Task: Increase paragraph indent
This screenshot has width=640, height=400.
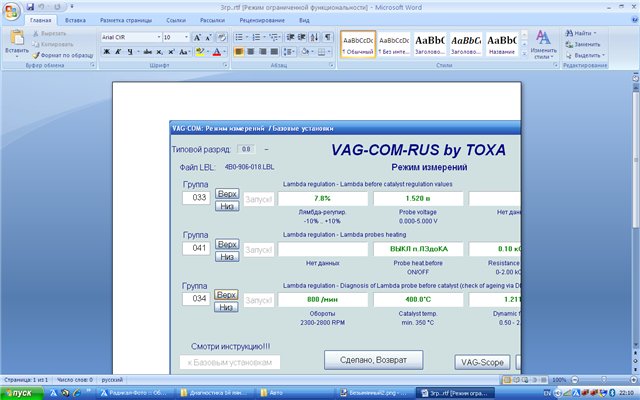Action: pyautogui.click(x=302, y=38)
